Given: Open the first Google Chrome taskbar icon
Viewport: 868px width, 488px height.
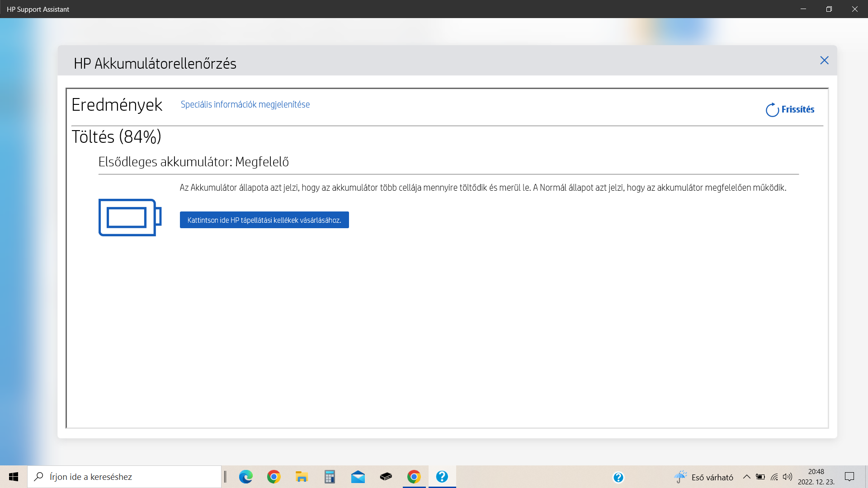Looking at the screenshot, I should 274,477.
